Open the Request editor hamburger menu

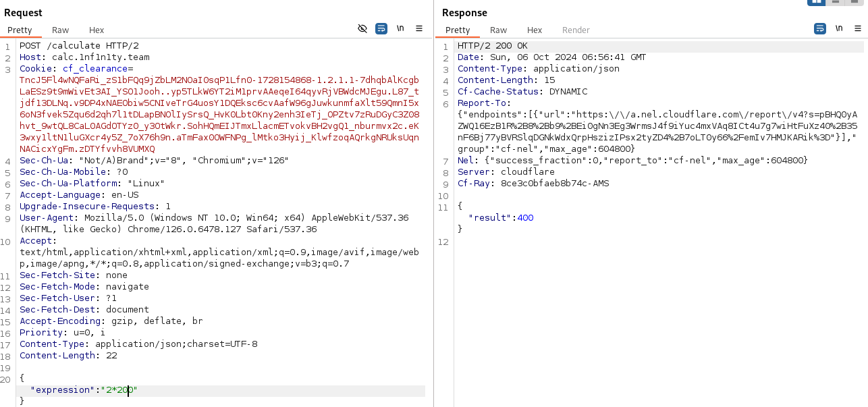click(x=419, y=28)
